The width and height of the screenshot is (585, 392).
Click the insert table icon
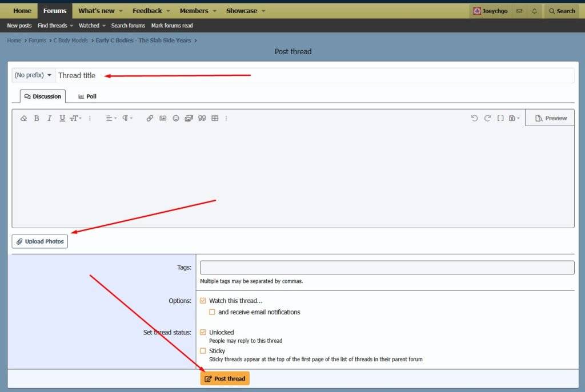click(x=215, y=119)
